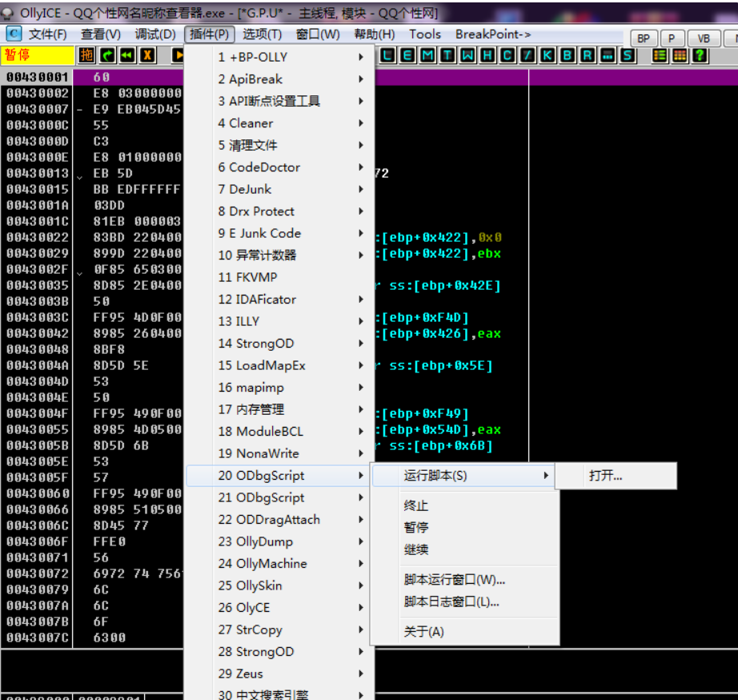Show the Threads window (T icon)

pyautogui.click(x=447, y=55)
